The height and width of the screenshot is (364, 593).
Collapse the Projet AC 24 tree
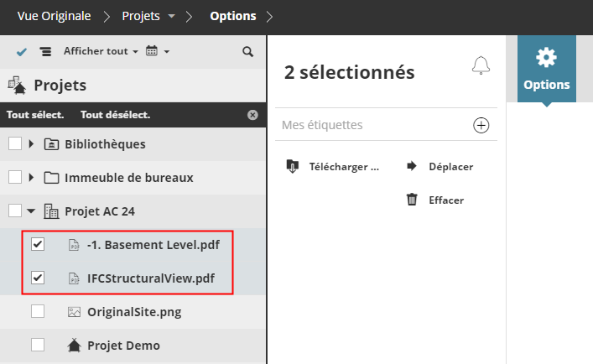pos(32,211)
